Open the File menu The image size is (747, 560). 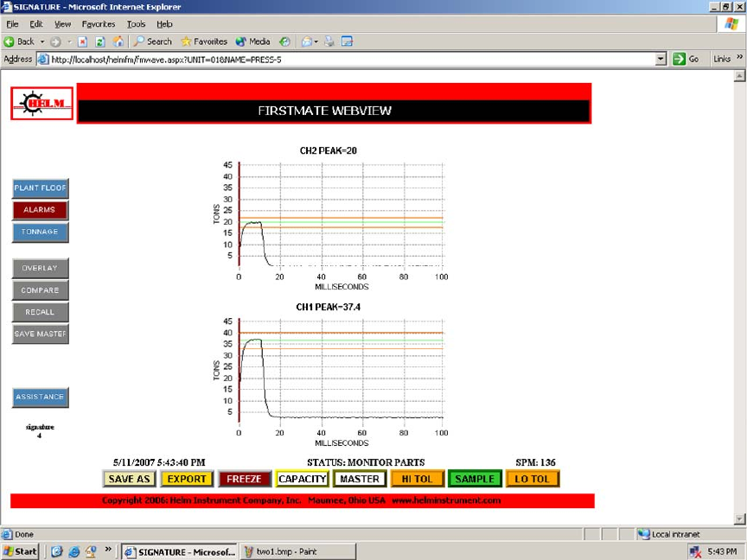[x=12, y=24]
